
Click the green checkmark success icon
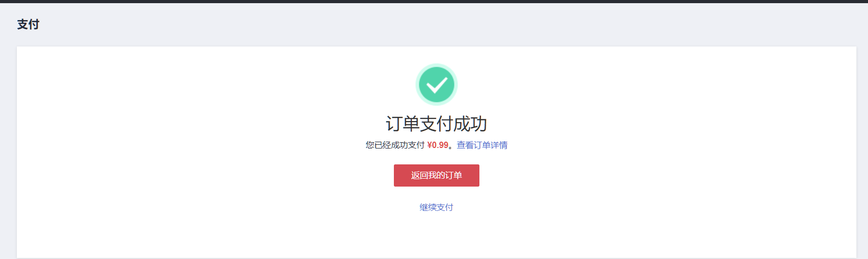coord(436,85)
